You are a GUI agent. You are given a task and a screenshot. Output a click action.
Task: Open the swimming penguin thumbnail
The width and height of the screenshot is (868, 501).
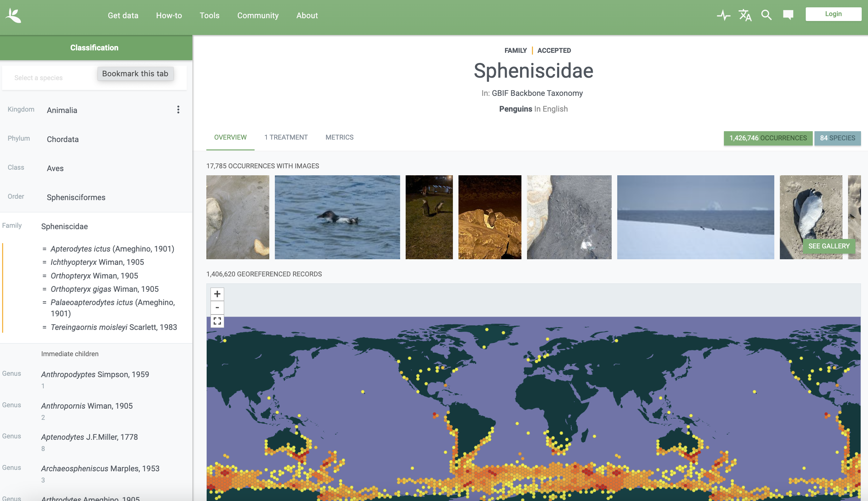tap(337, 217)
